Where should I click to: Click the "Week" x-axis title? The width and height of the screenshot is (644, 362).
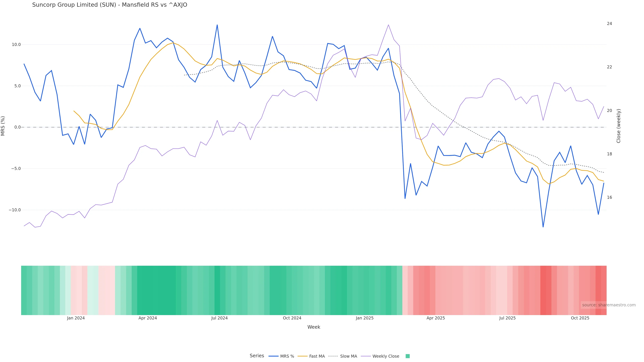(x=313, y=327)
